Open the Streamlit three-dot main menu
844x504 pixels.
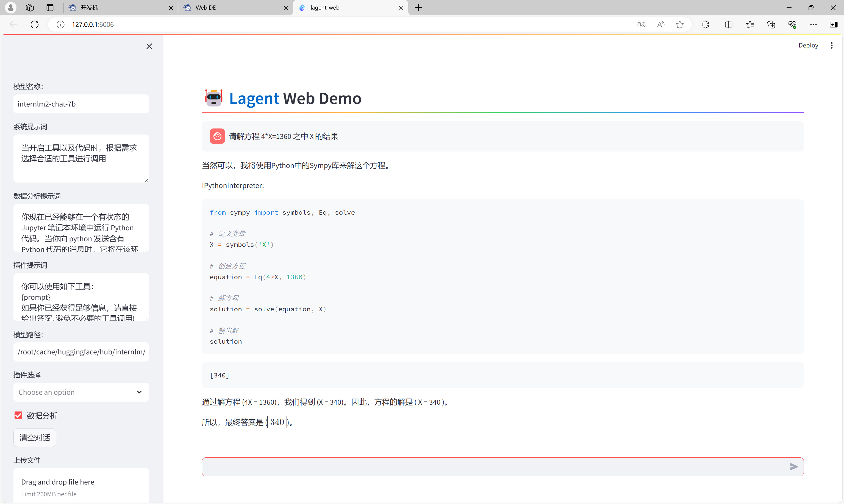coord(831,46)
